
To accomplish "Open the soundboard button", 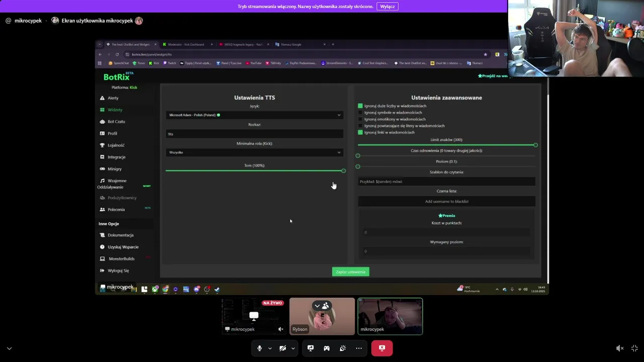I will click(x=343, y=348).
